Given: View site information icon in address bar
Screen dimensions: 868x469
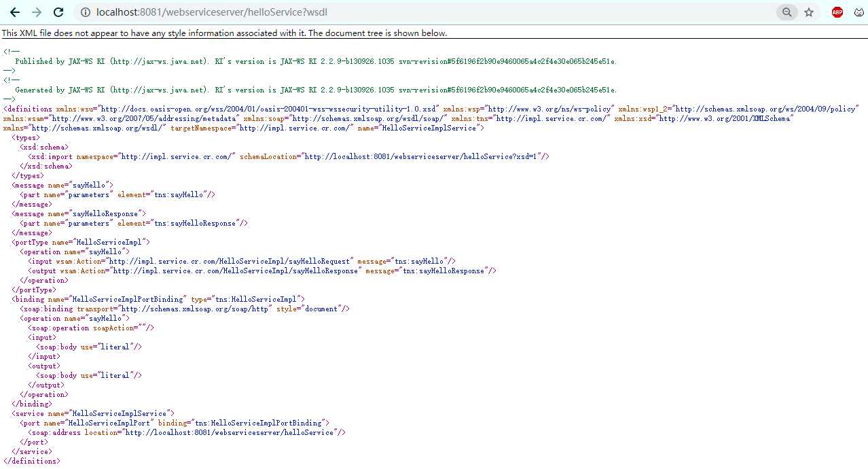Looking at the screenshot, I should point(86,12).
